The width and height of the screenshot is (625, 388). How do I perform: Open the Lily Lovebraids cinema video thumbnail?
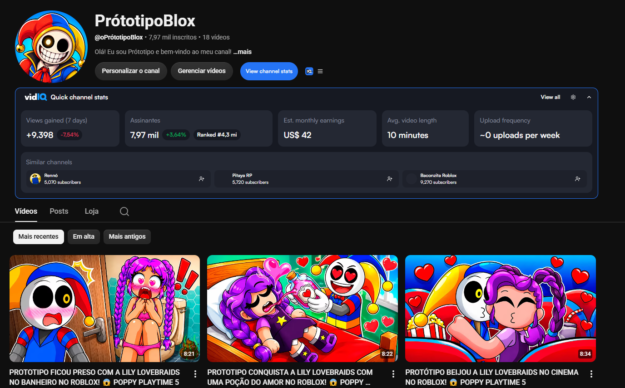coord(500,309)
